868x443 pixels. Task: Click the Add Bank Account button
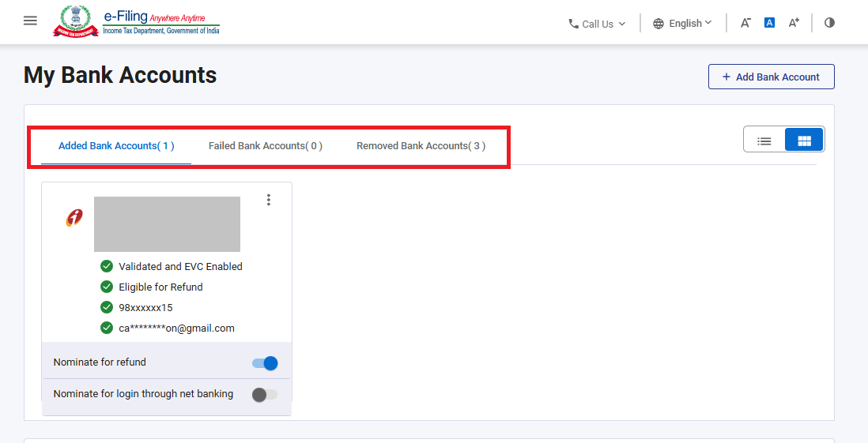[771, 77]
